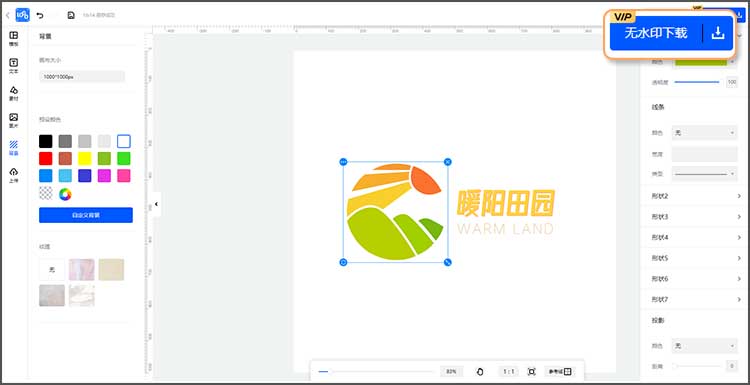
Task: Select the white preset color swatch
Action: click(124, 141)
